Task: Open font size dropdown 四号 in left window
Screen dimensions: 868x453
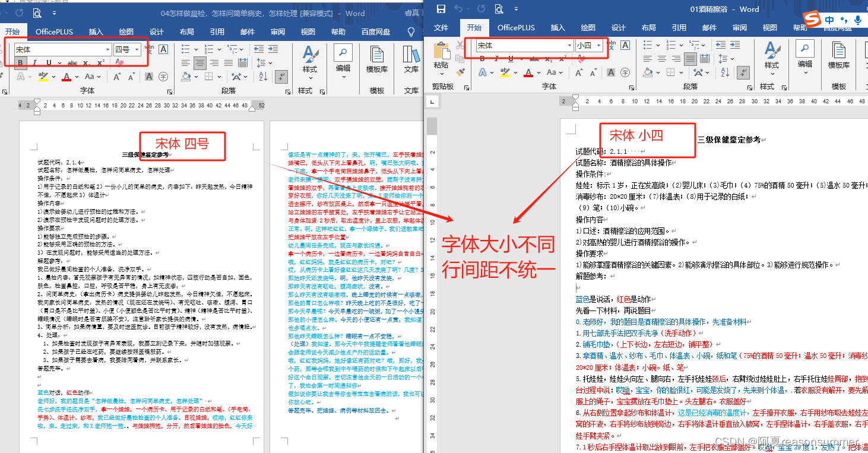Action: pos(137,49)
